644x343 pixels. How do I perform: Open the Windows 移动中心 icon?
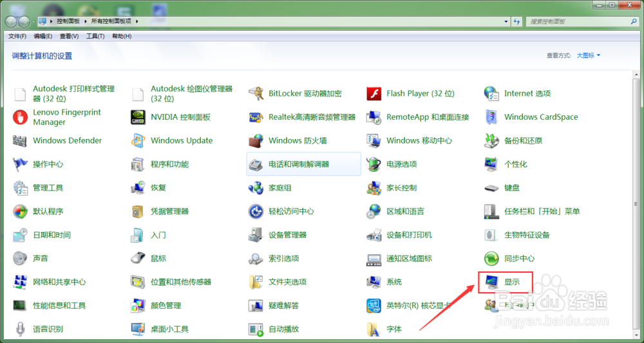[x=374, y=141]
